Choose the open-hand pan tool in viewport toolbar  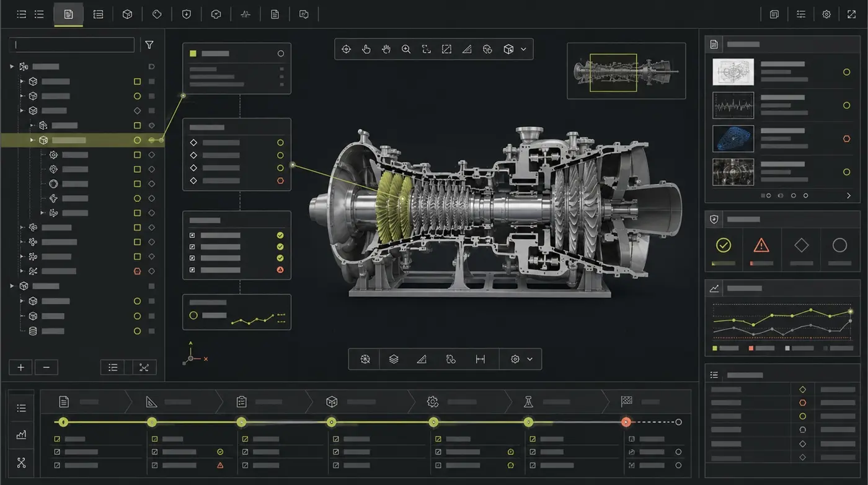386,49
